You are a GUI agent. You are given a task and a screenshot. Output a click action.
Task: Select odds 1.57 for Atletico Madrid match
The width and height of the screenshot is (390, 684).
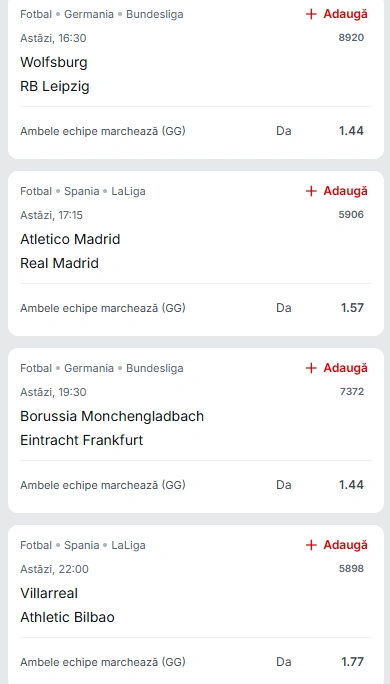tap(352, 308)
